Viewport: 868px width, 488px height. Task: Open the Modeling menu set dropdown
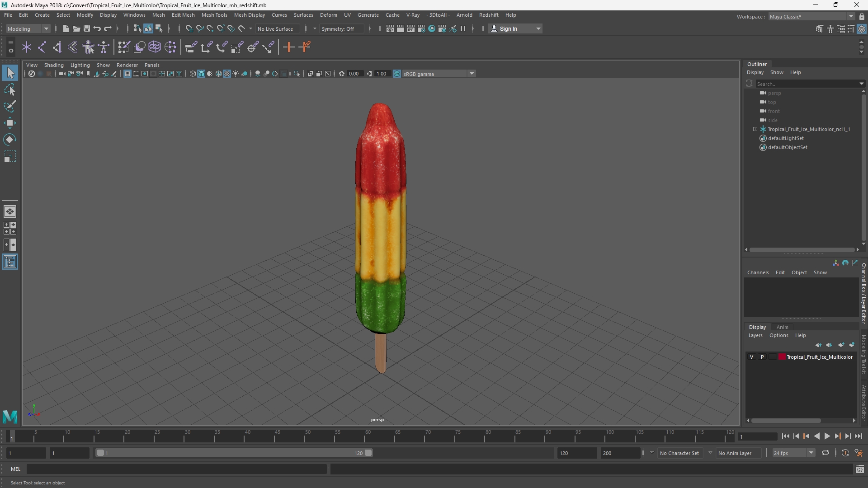28,28
